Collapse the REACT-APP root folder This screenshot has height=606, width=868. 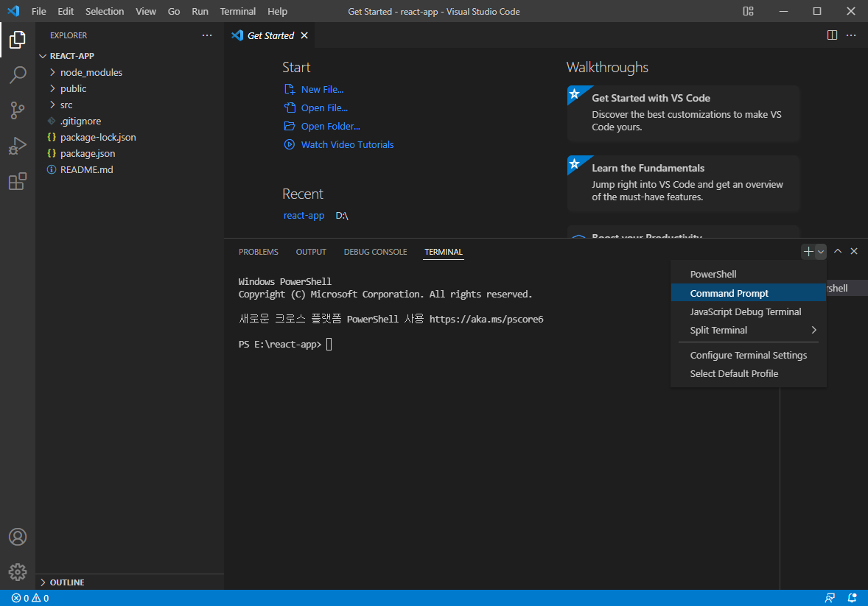pyautogui.click(x=43, y=56)
